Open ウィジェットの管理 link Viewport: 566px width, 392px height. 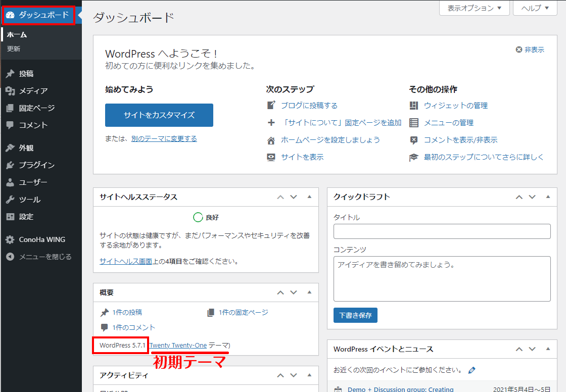(x=455, y=106)
